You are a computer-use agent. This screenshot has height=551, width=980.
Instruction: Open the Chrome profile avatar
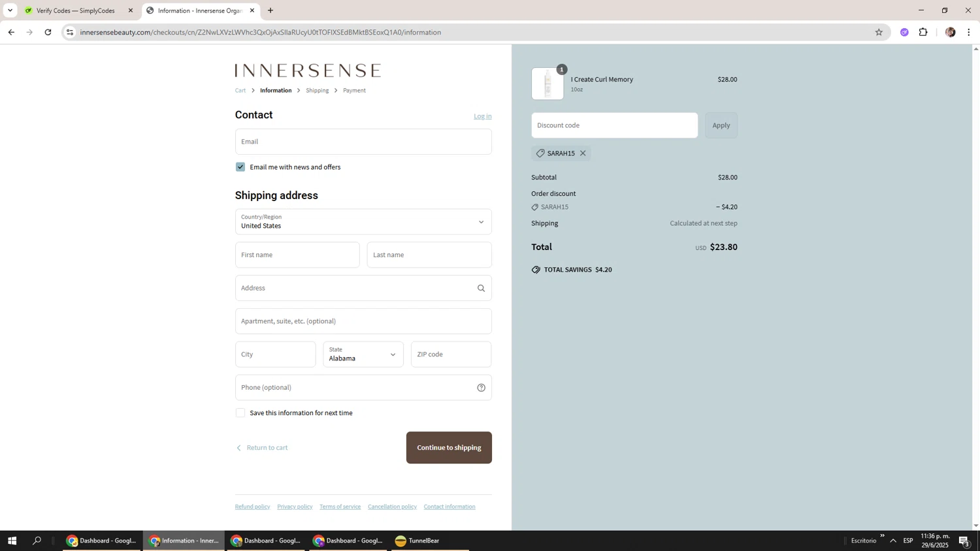950,32
